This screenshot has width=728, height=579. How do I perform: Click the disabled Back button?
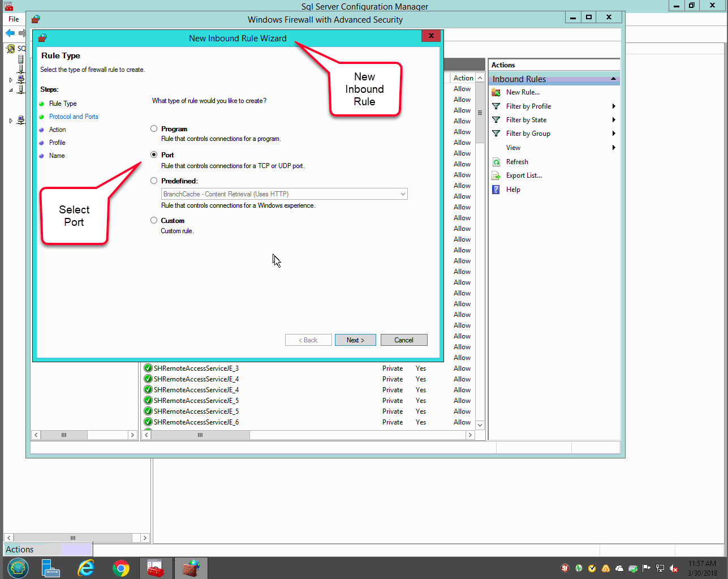[x=308, y=340]
